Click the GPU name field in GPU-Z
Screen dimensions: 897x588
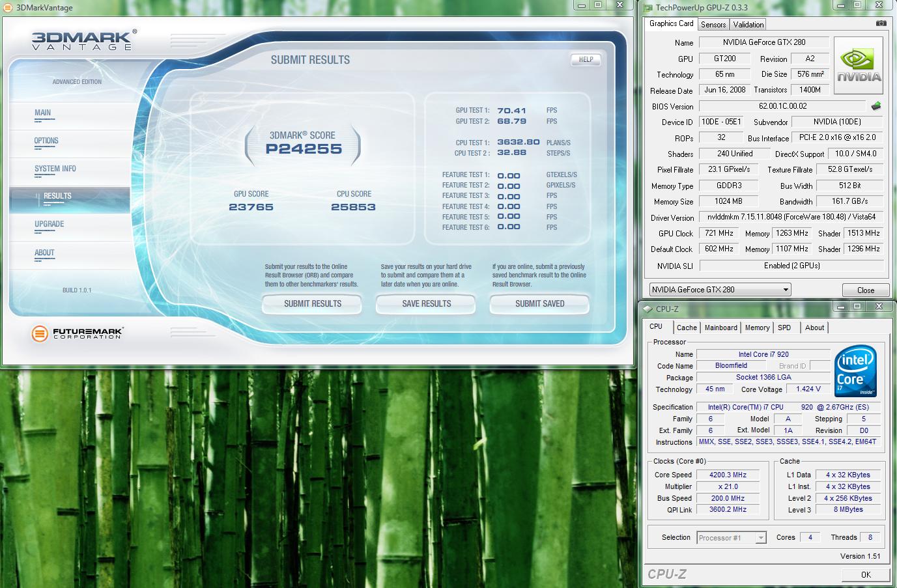764,42
